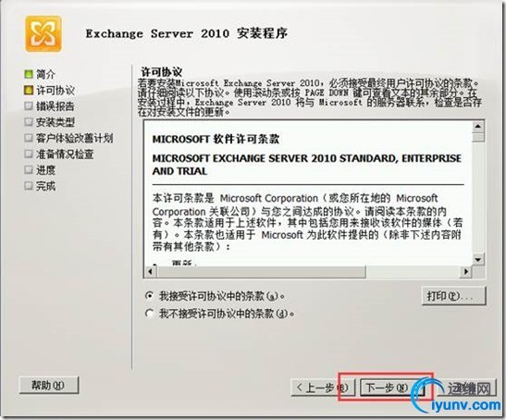The image size is (506, 420).
Task: Click the 安装类型 step square icon
Action: tap(29, 122)
